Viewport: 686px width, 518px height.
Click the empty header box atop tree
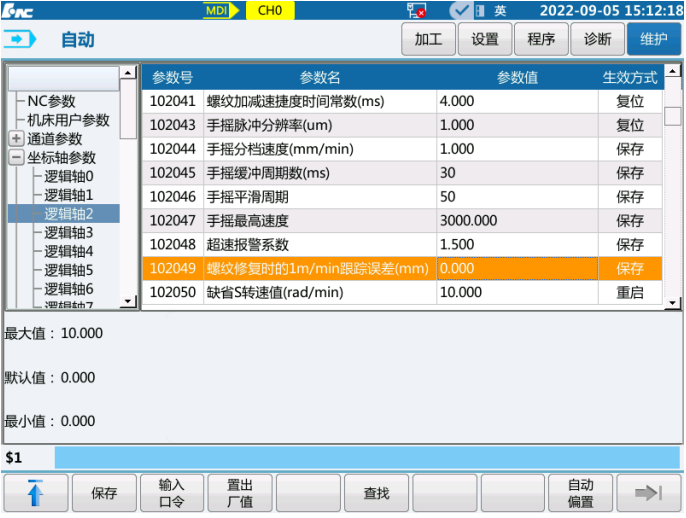pos(64,79)
